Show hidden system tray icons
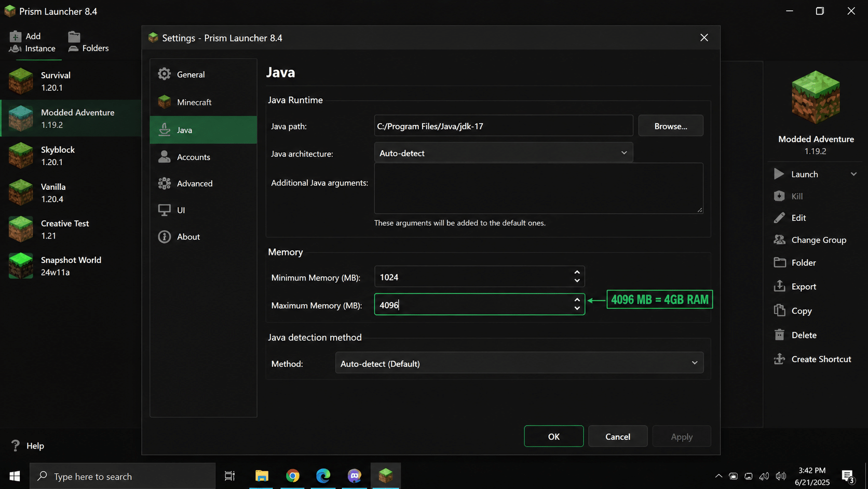 718,476
